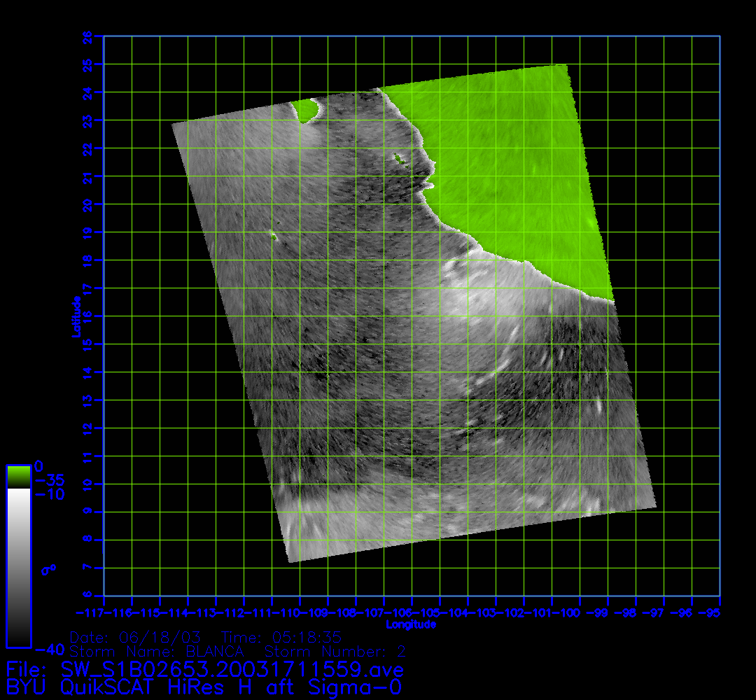Screen dimensions: 756x700
Task: Click the Latitude axis title
Action: pyautogui.click(x=74, y=316)
